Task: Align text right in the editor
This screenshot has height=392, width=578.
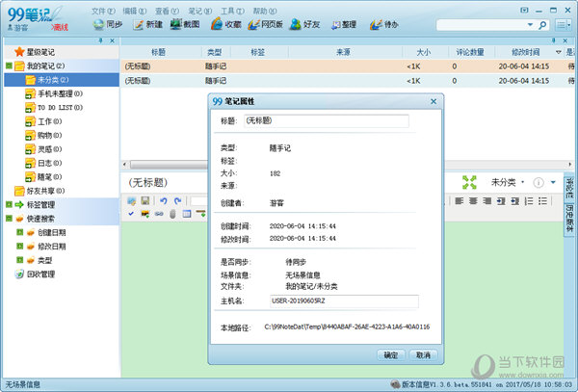Action: (x=486, y=200)
